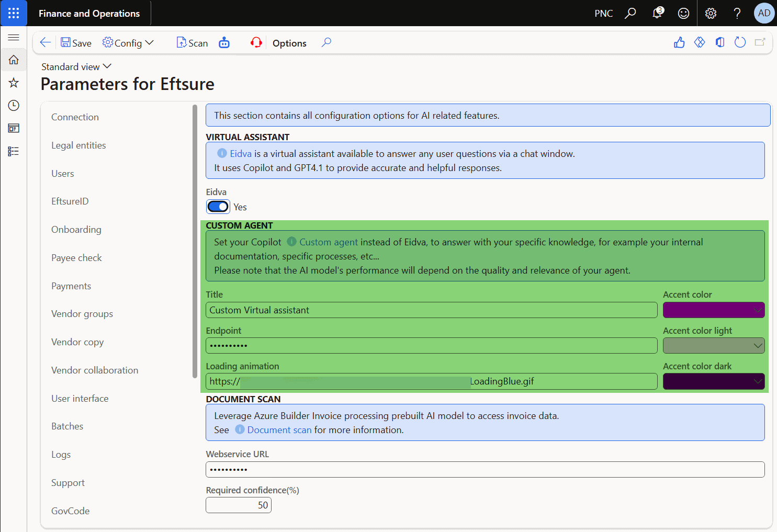Click the Required confidence field
This screenshot has width=777, height=532.
coord(239,505)
